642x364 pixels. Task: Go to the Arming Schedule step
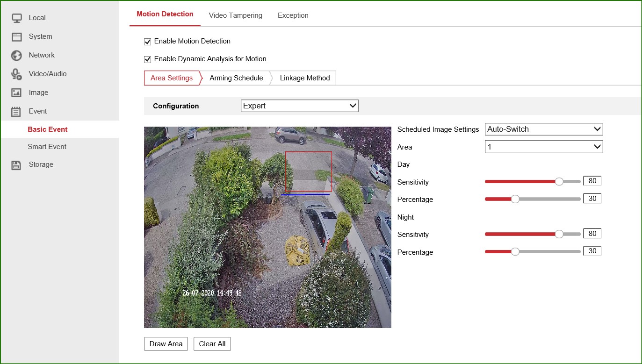[236, 78]
